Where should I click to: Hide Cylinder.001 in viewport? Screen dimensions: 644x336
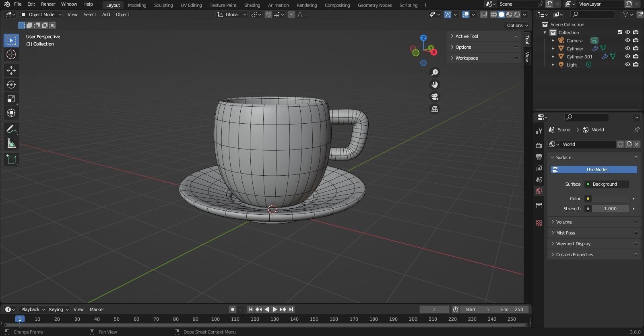(627, 57)
